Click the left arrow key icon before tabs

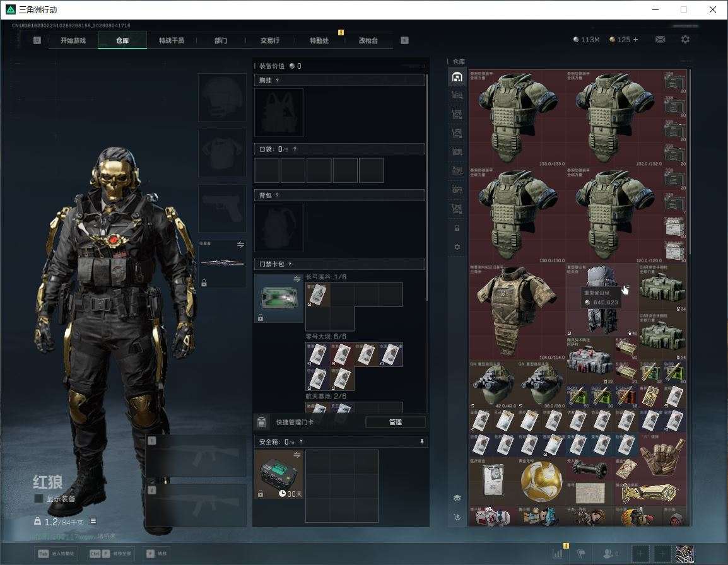(37, 40)
